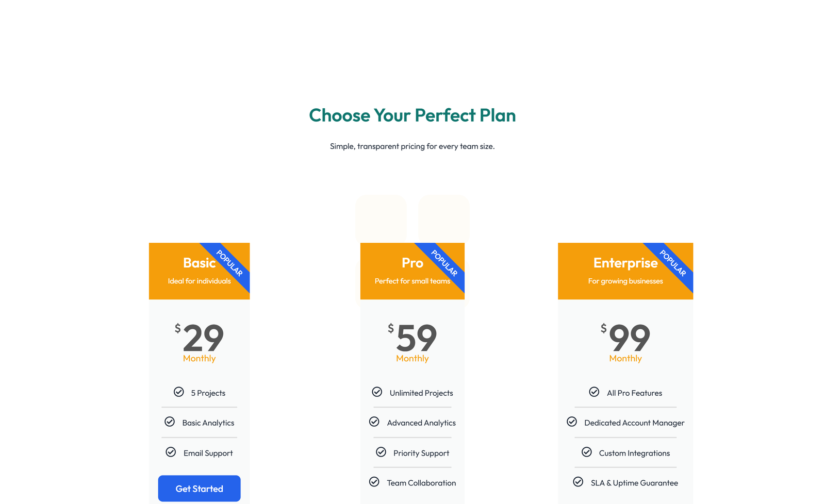Click the check icon beside "Team Collaboration"
The image size is (825, 504).
click(374, 482)
